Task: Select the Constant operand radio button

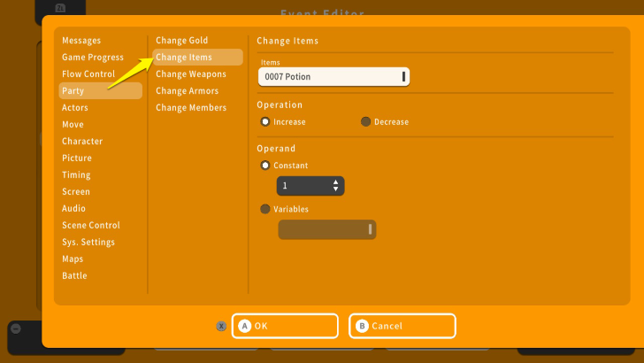Action: pyautogui.click(x=265, y=166)
